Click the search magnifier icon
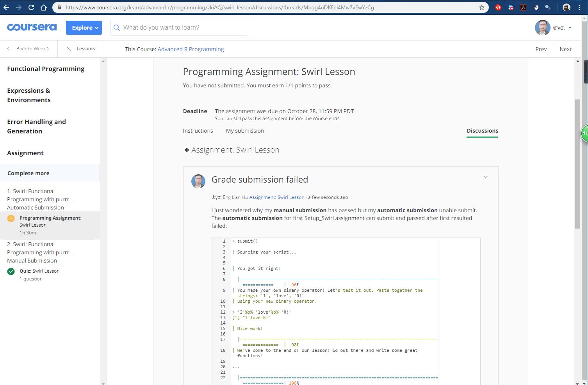Viewport: 588px width, 385px height. [x=116, y=28]
